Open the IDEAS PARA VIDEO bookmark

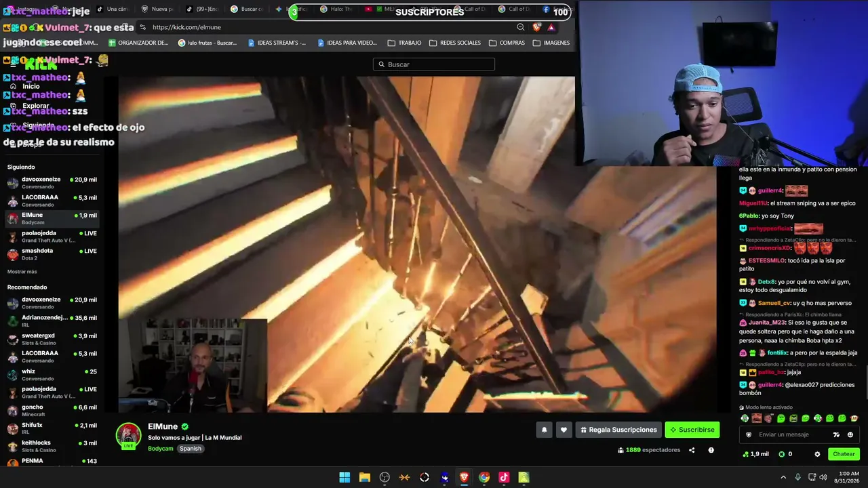(347, 43)
